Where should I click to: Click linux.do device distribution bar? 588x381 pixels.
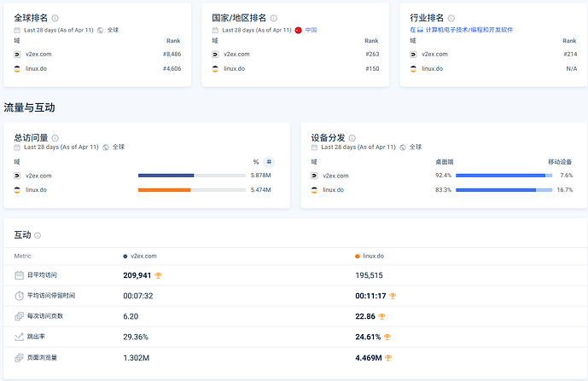coord(504,190)
